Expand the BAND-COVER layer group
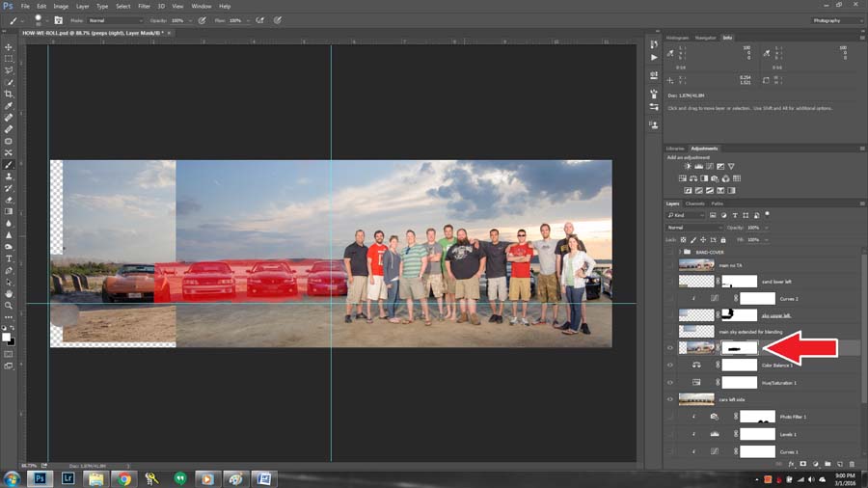This screenshot has width=868, height=488. (680, 252)
